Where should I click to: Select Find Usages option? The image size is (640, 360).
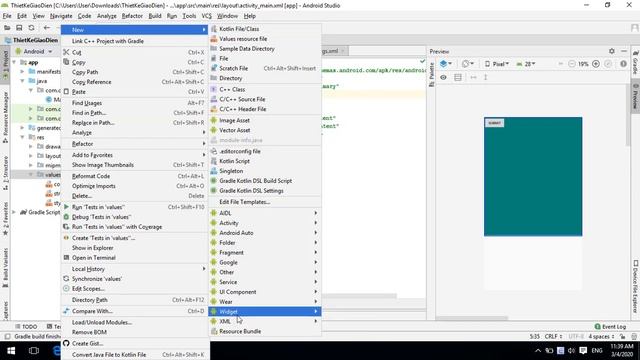click(134, 103)
